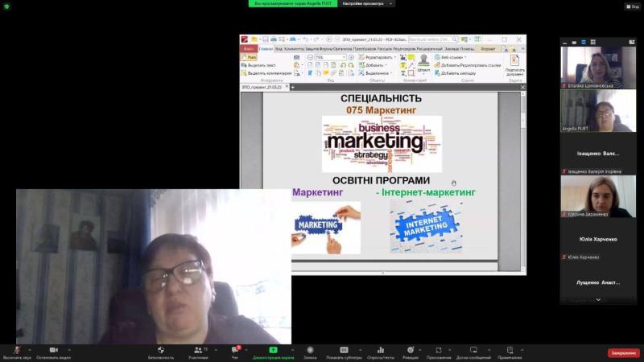Image resolution: width=644 pixels, height=362 pixels.
Task: Open the Participants panel
Action: click(x=197, y=350)
